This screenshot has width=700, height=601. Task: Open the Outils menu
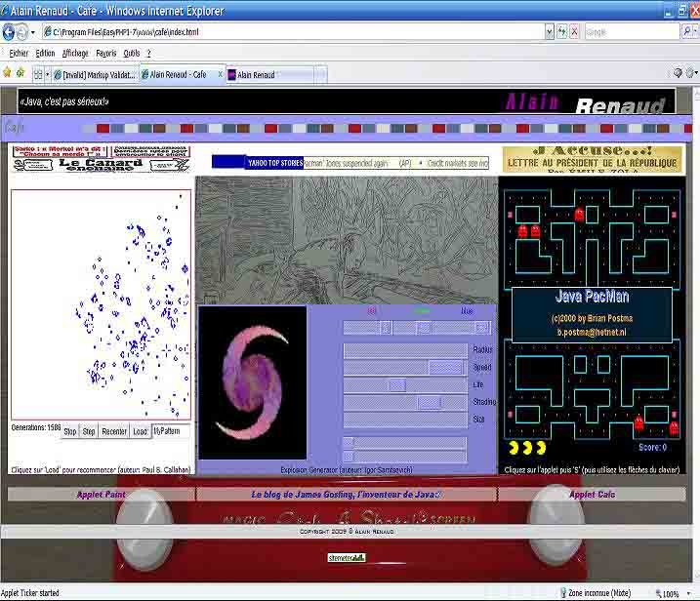coord(131,53)
